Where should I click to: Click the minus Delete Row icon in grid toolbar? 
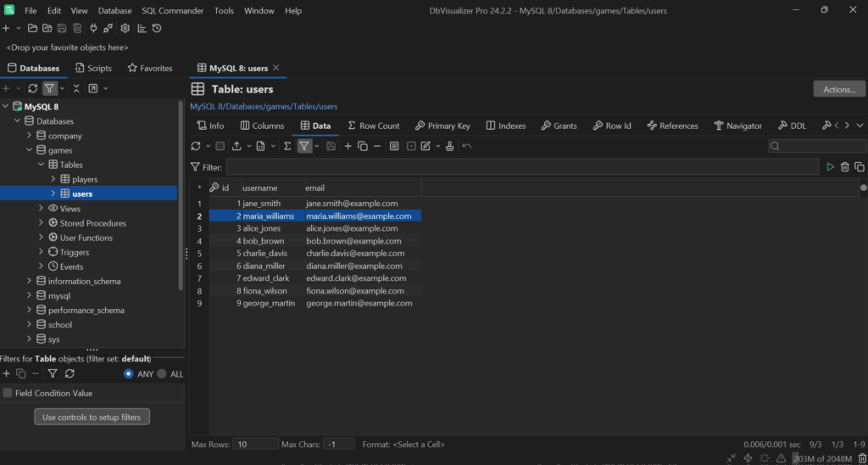(377, 146)
